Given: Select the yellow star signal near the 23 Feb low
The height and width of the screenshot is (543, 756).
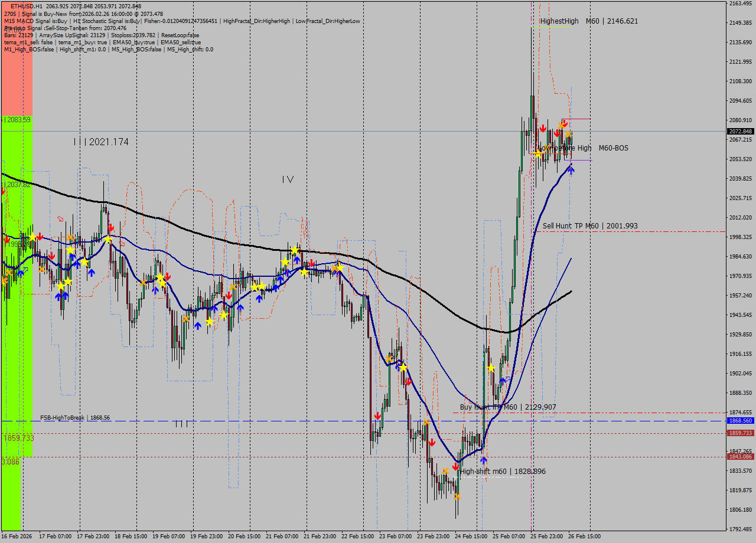Looking at the screenshot, I should (402, 367).
